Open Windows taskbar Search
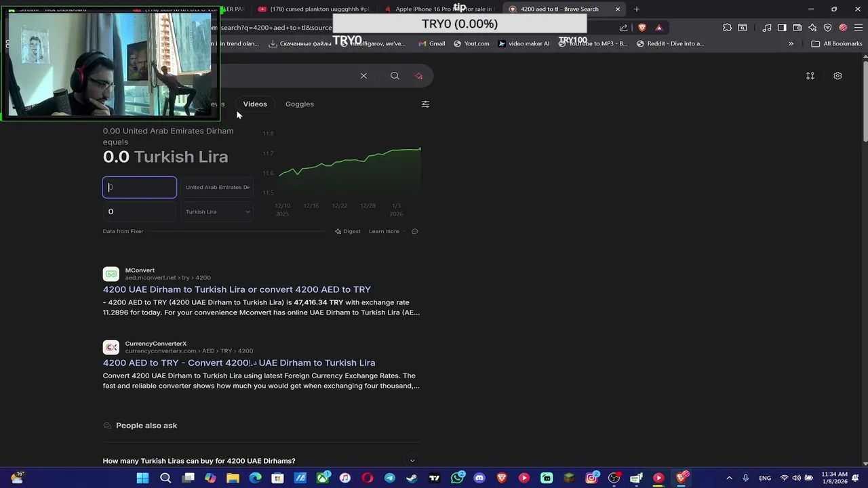Image resolution: width=868 pixels, height=488 pixels. tap(165, 478)
